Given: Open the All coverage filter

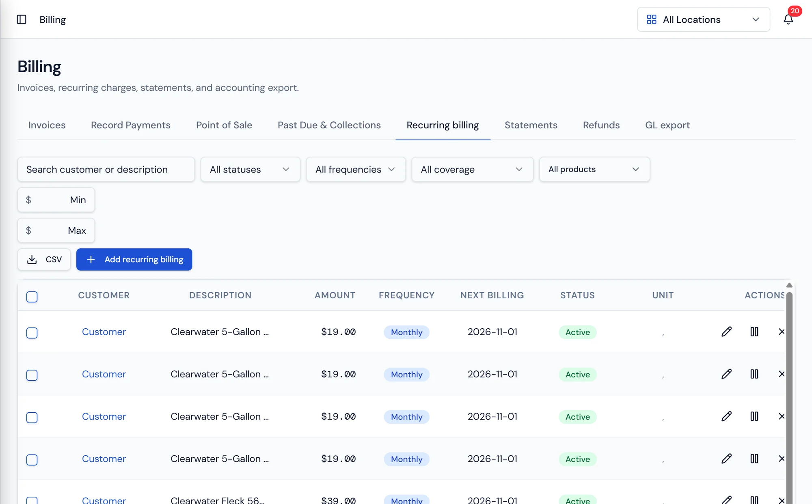Looking at the screenshot, I should (472, 169).
